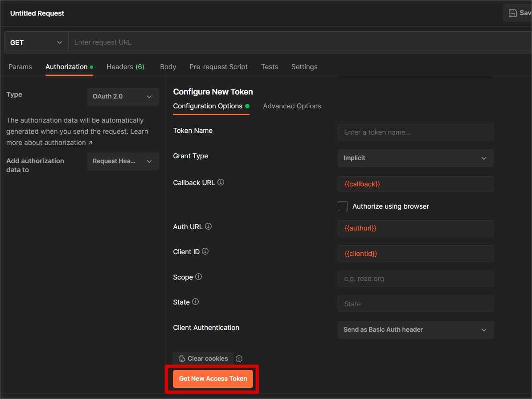
Task: Open the Grant Type Implicit dropdown
Action: [x=415, y=158]
